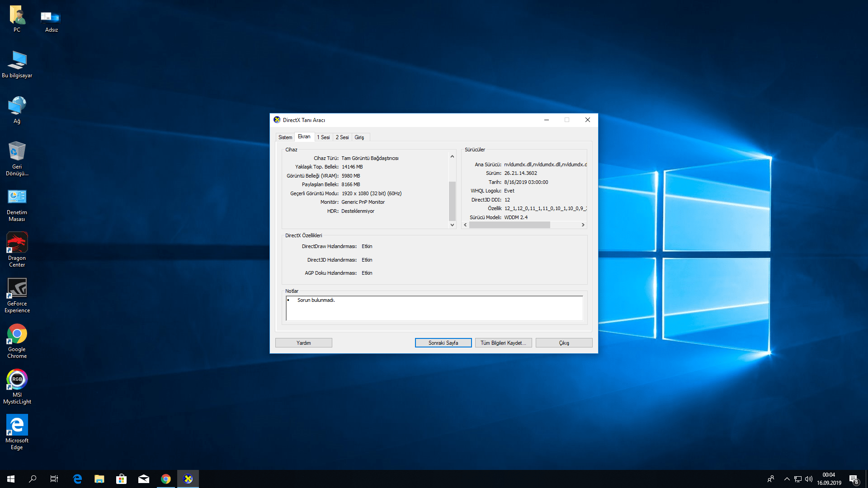Open MSI MysticLight desktop icon
Screen dimensions: 868x488
pyautogui.click(x=17, y=380)
